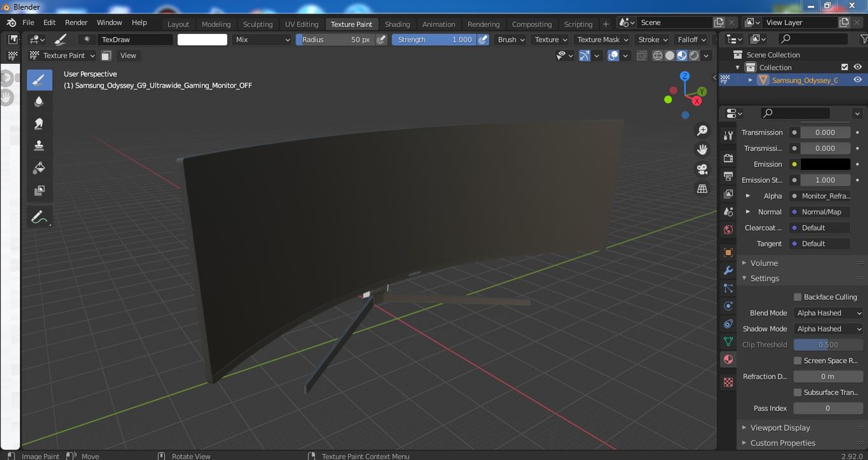Expand the Samsung_Odyssey outliner item

point(750,80)
